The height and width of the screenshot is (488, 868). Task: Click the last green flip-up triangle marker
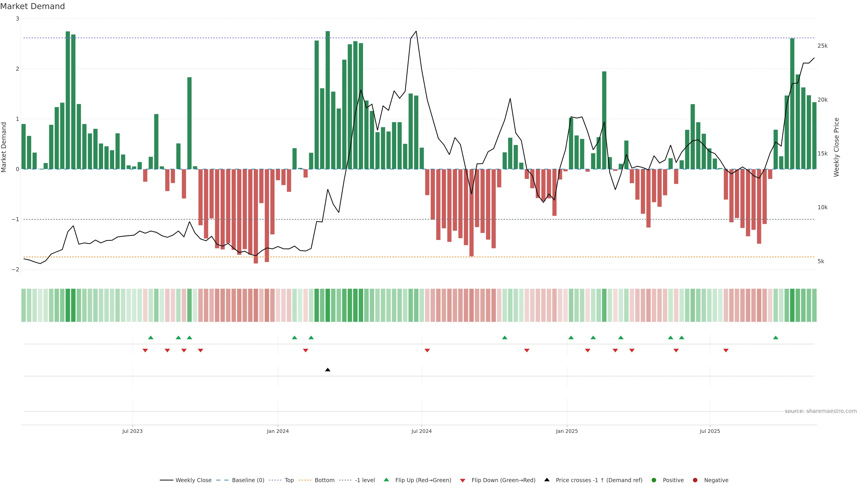(x=775, y=338)
